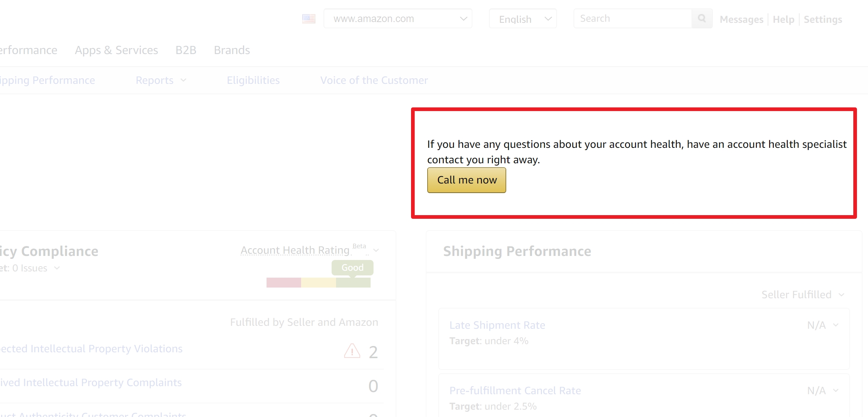Click the search magnifier icon

point(701,18)
